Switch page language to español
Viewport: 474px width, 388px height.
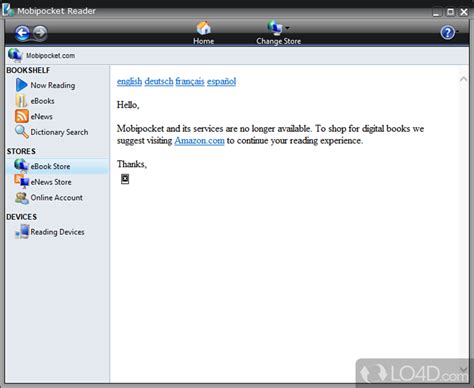[x=221, y=81]
